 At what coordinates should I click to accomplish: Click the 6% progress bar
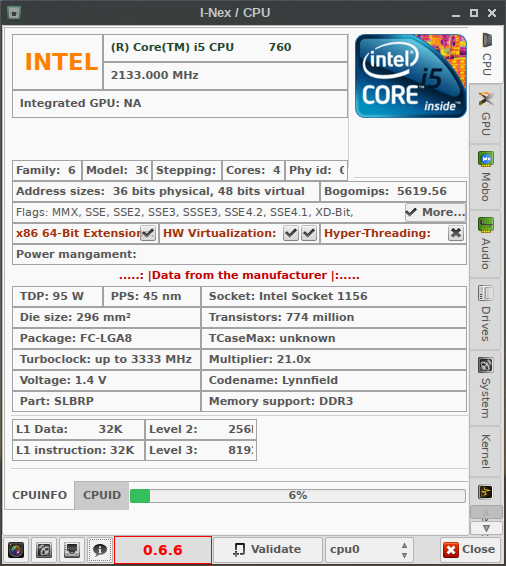click(x=297, y=495)
